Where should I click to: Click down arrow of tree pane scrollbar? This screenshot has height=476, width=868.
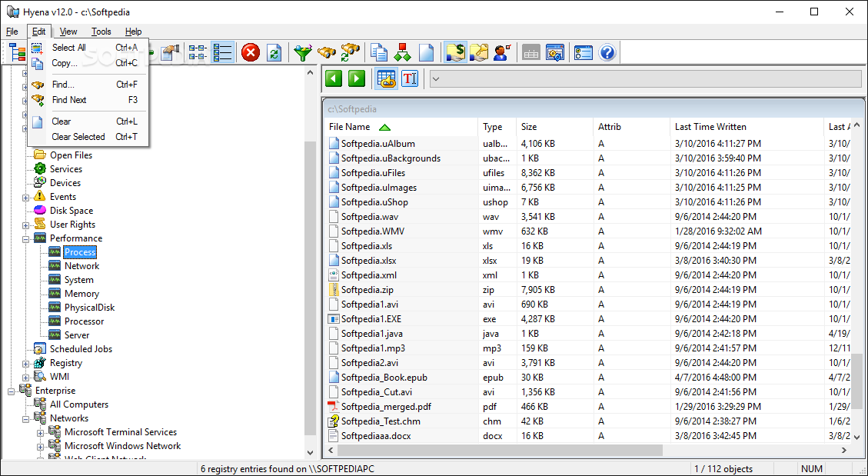(x=310, y=453)
